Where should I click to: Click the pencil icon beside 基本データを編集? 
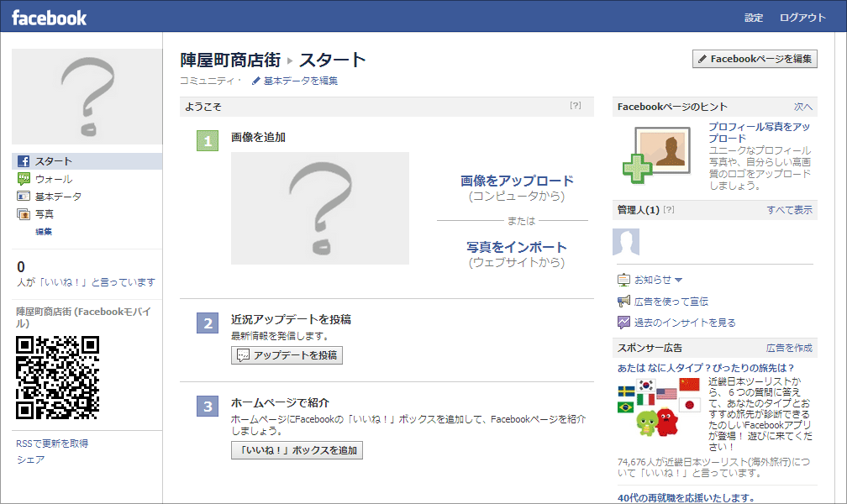coord(256,81)
